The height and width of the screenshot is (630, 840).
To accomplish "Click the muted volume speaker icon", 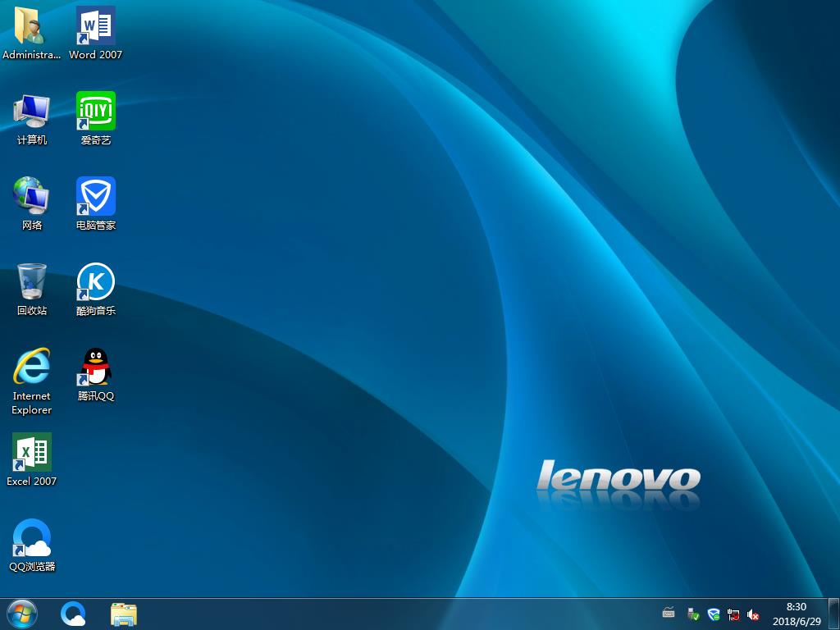I will (x=753, y=614).
